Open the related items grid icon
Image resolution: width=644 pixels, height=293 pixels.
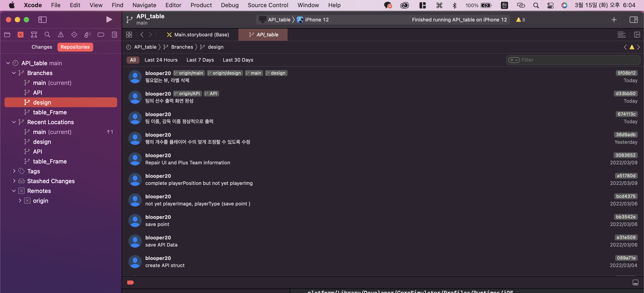click(x=129, y=34)
